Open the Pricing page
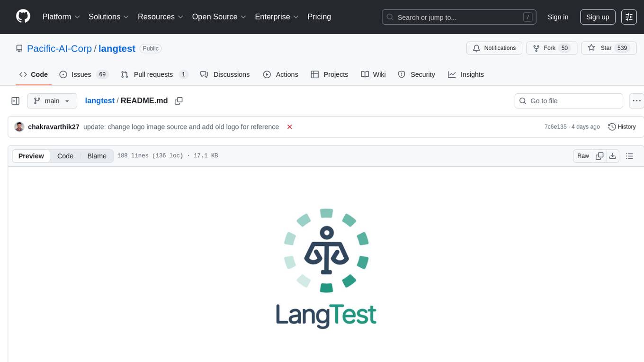Viewport: 644px width, 362px height. pos(319,17)
